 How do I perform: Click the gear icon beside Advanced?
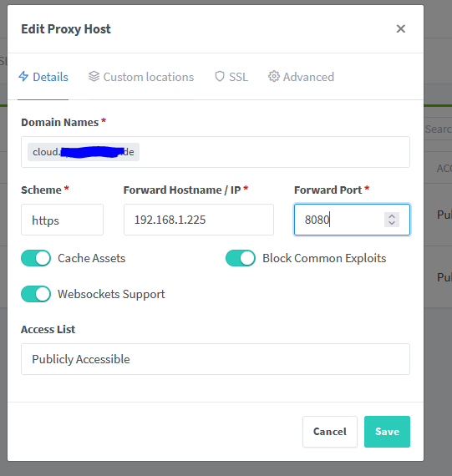(x=274, y=77)
